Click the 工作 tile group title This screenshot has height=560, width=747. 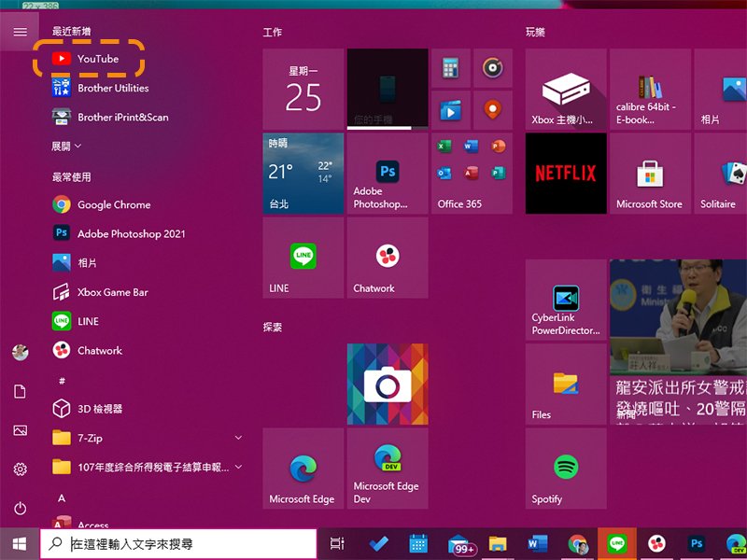point(273,32)
